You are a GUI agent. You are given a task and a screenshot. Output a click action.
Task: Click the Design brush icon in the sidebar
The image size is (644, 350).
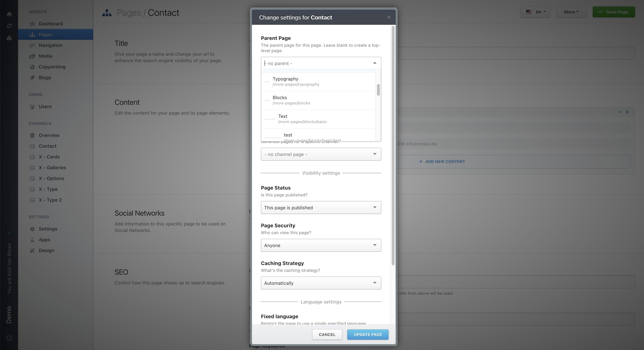33,250
